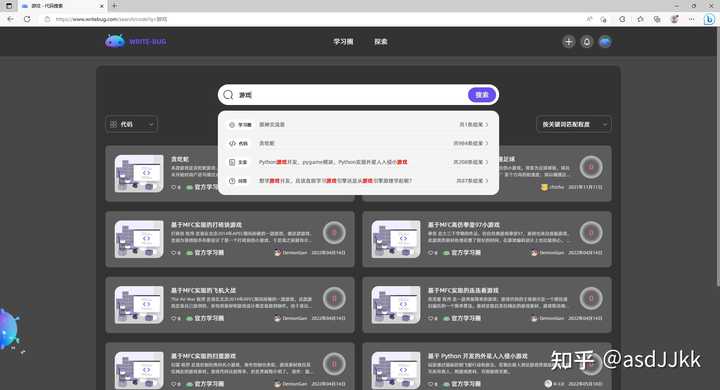Open the Bing sidebar icon
Viewport: 720px width, 390px height.
click(709, 19)
